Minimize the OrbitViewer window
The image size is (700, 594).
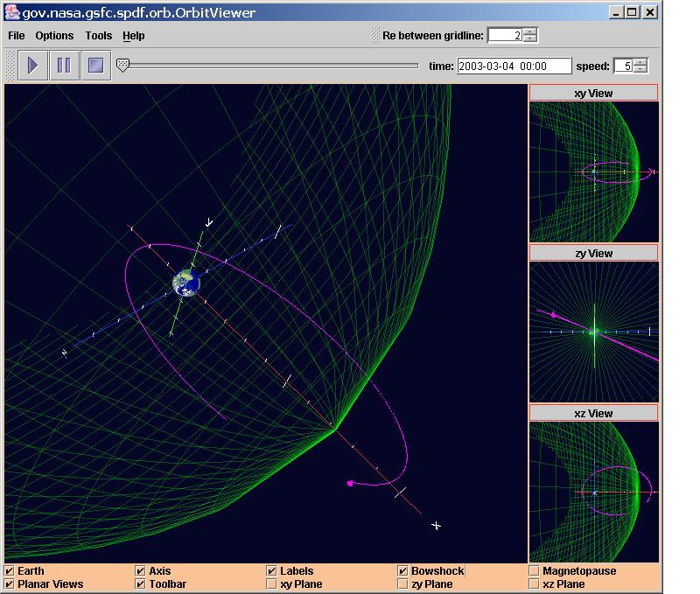pos(616,12)
